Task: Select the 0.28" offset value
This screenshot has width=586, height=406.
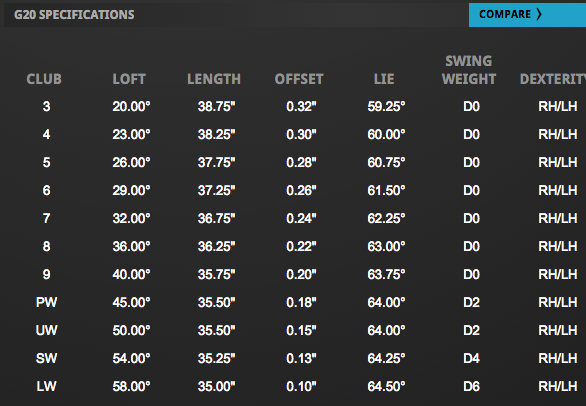Action: pyautogui.click(x=301, y=162)
